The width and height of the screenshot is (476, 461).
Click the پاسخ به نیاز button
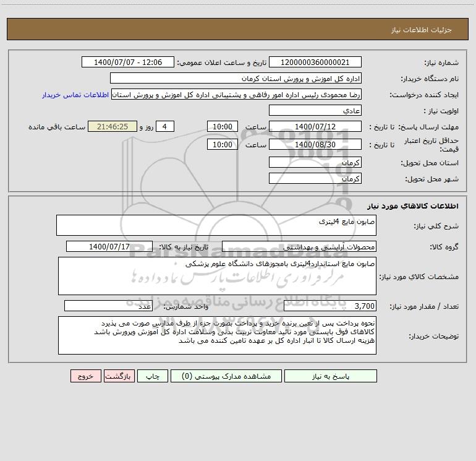(x=330, y=376)
